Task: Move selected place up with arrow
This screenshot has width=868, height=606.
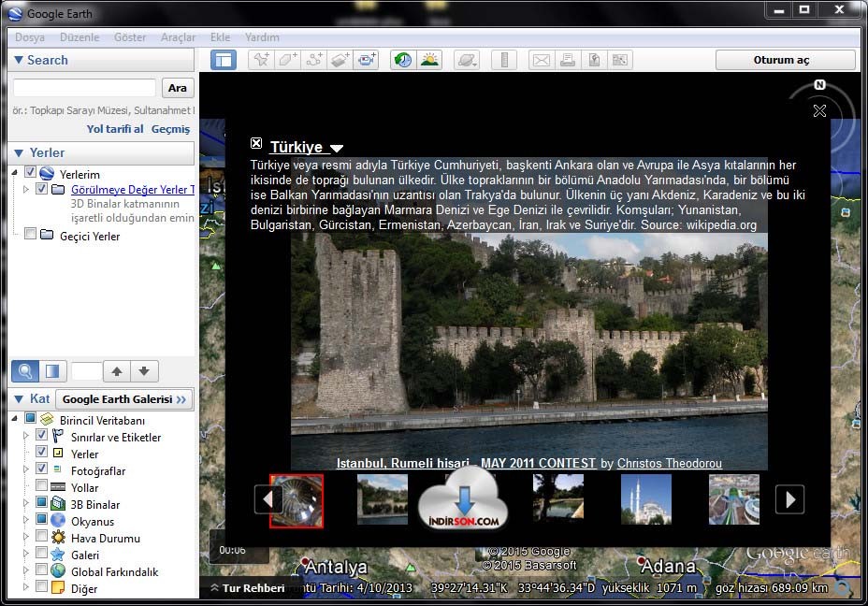Action: pyautogui.click(x=116, y=370)
